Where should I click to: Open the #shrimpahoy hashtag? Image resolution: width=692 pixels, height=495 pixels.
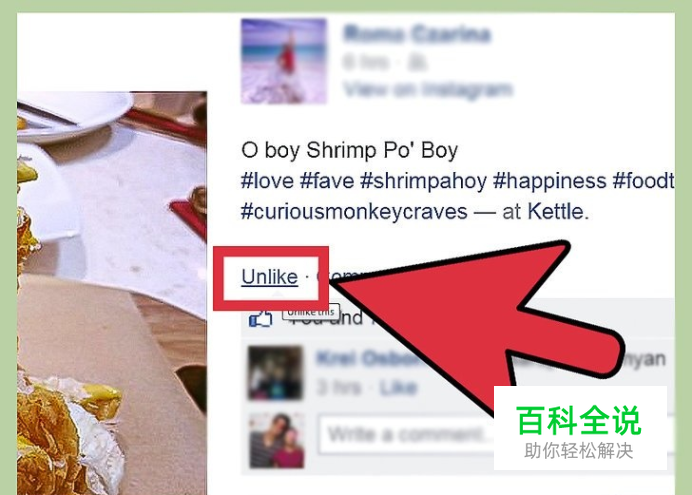click(423, 181)
